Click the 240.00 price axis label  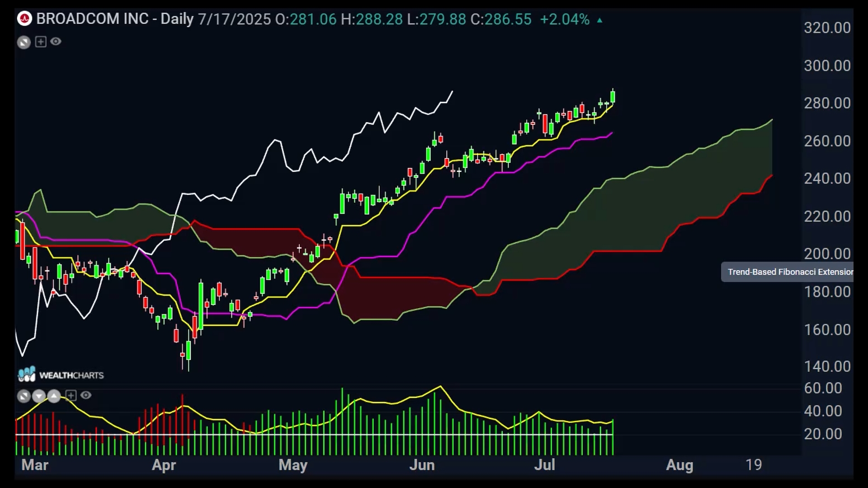pos(827,179)
